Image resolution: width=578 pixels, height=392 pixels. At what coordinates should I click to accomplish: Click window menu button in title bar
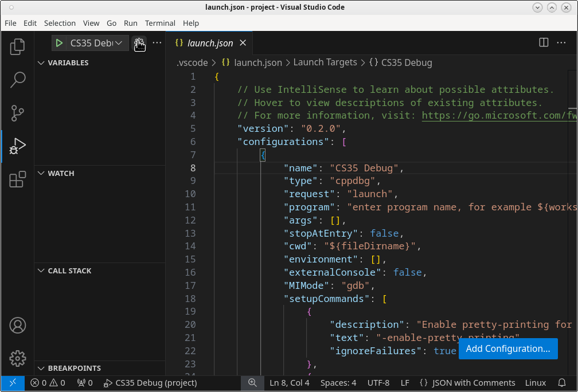point(11,7)
